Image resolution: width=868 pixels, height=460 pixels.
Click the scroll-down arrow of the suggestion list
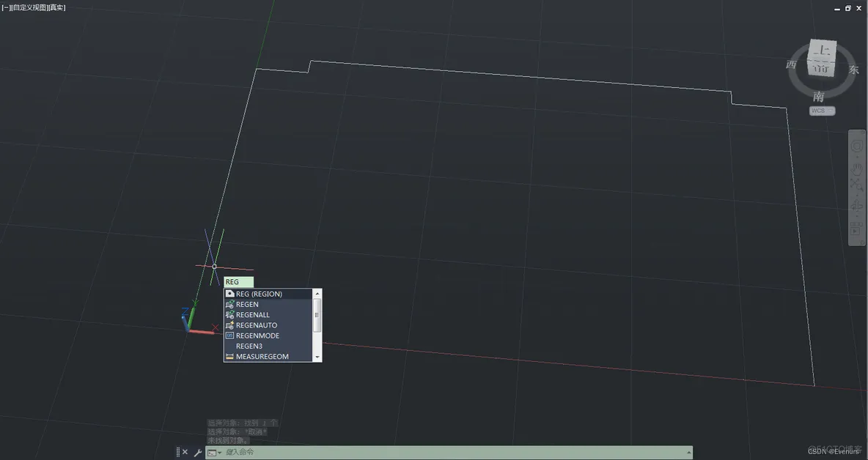[317, 357]
